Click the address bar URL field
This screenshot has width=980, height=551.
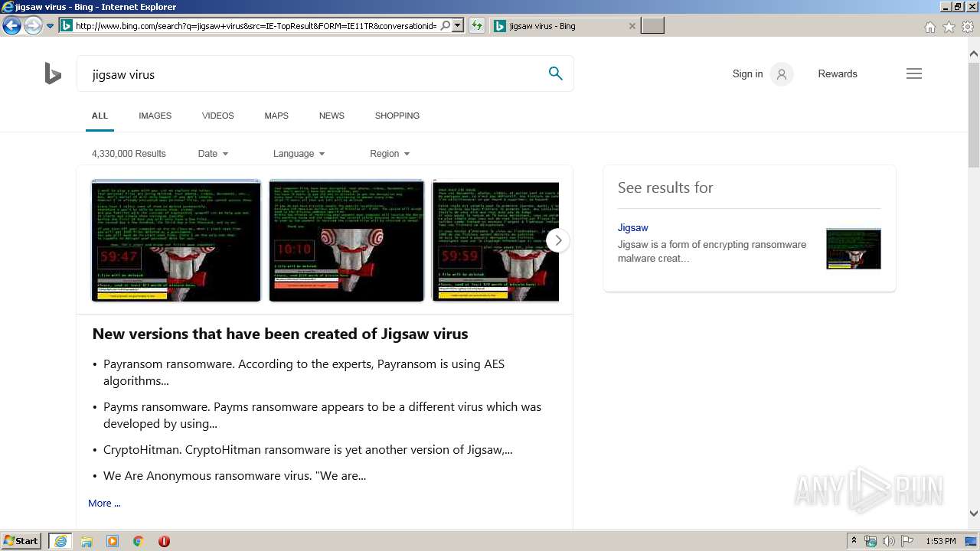click(x=256, y=25)
